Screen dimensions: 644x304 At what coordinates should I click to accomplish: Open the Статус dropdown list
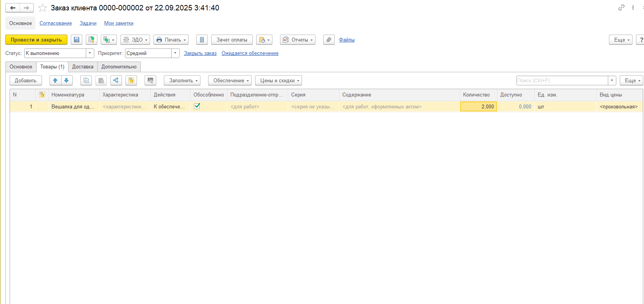tap(90, 53)
